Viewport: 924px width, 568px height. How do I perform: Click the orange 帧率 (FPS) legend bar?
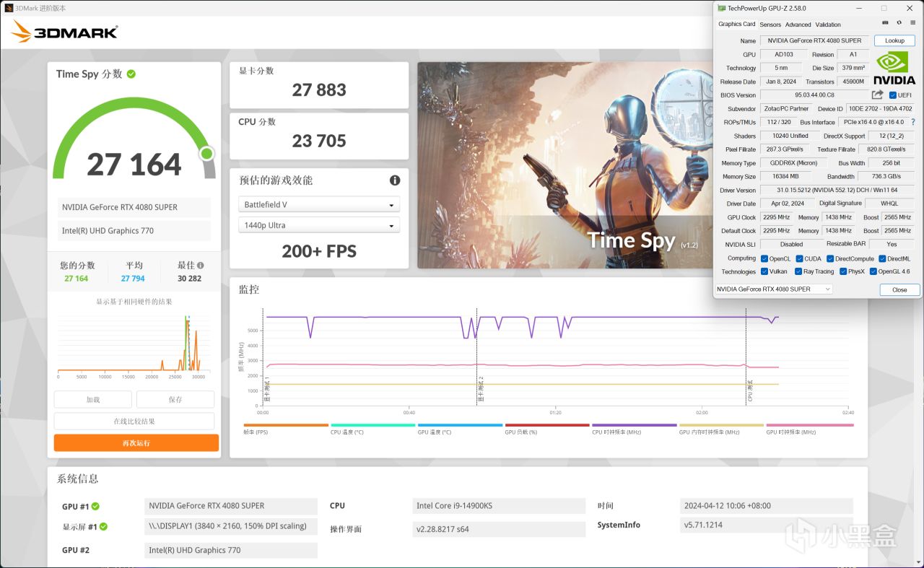[286, 425]
